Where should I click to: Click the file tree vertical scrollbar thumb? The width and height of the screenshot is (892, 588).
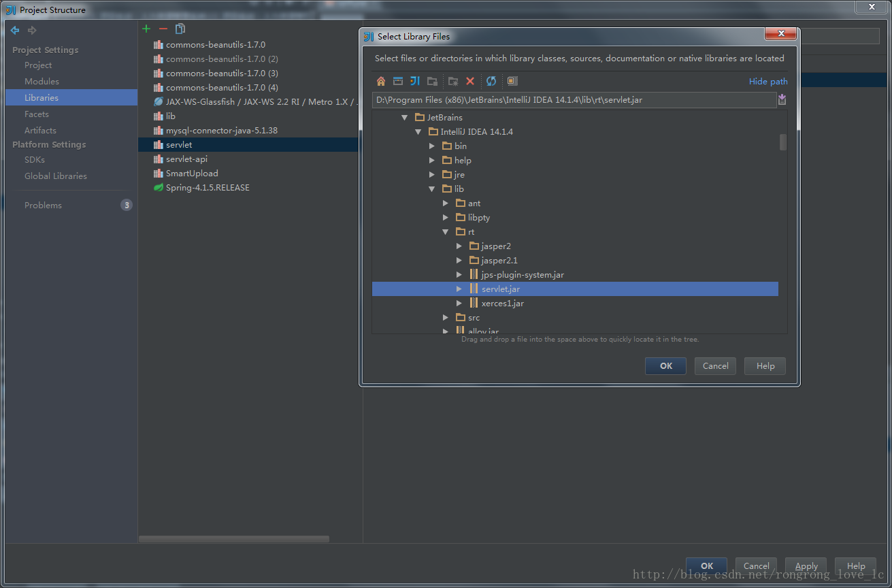point(783,142)
